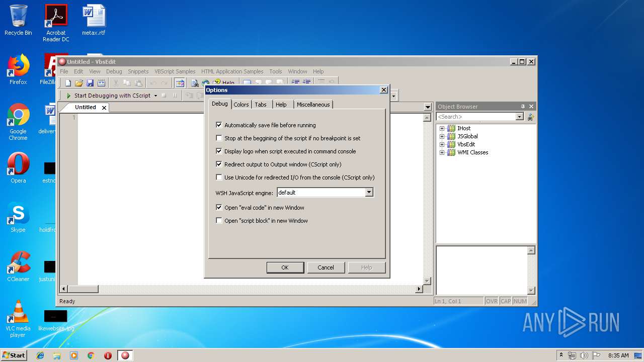Screen dimensions: 644x362
Task: Click the Options toolbar icon
Action: point(180,83)
